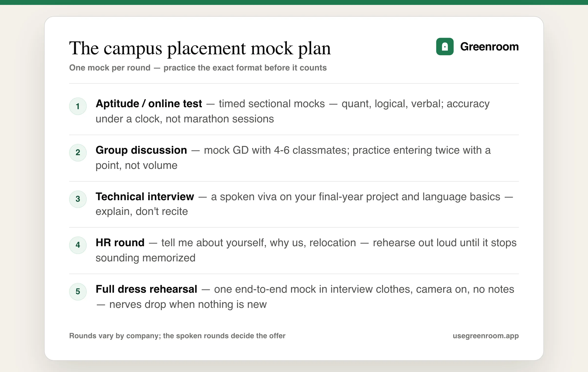The width and height of the screenshot is (588, 372).
Task: Click "under a clock, not marathon sessions" text
Action: (x=185, y=119)
